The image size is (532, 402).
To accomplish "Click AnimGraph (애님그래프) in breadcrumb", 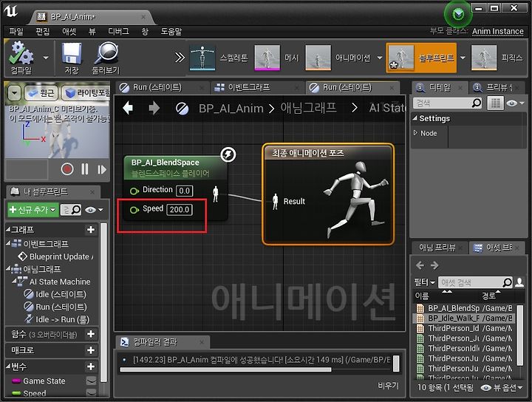I will point(308,108).
